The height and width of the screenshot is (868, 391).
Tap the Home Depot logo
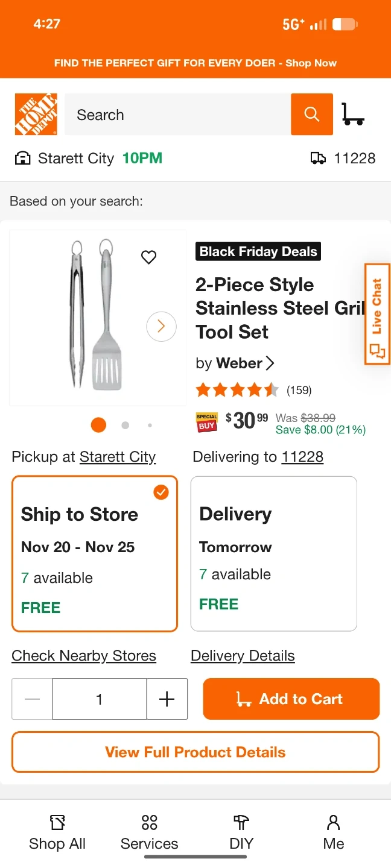(x=36, y=114)
